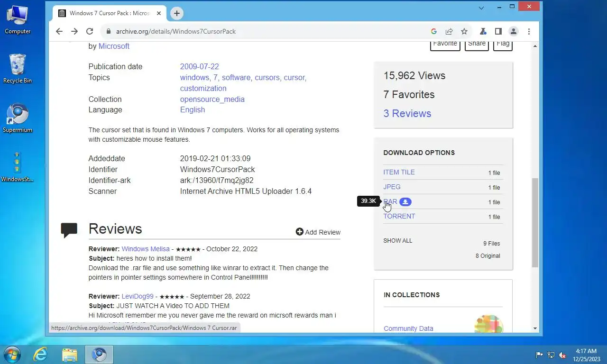Viewport: 607px width, 364px height.
Task: Open the windows topic link
Action: tap(194, 78)
